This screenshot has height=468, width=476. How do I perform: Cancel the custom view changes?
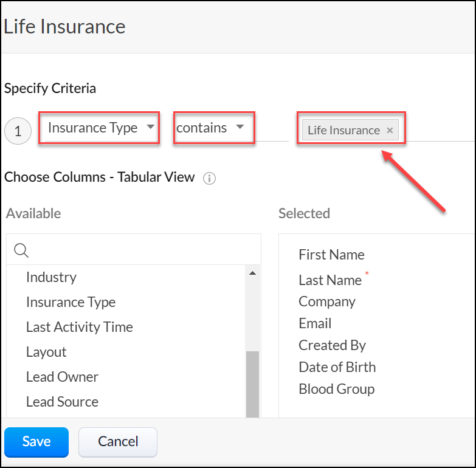[x=118, y=441]
